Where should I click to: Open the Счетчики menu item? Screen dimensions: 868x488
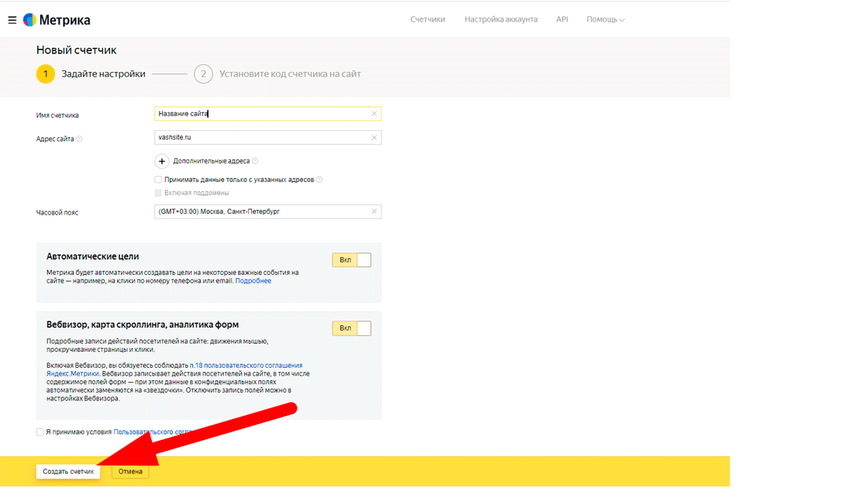(427, 19)
